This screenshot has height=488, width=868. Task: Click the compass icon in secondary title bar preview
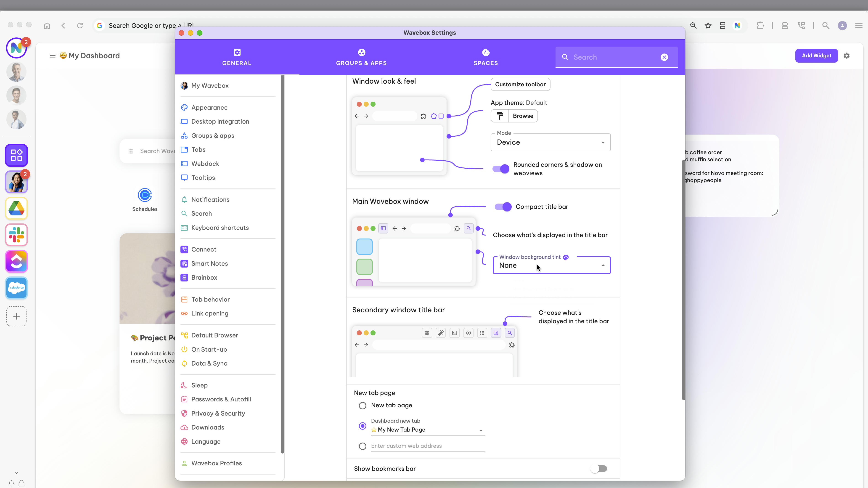[468, 333]
